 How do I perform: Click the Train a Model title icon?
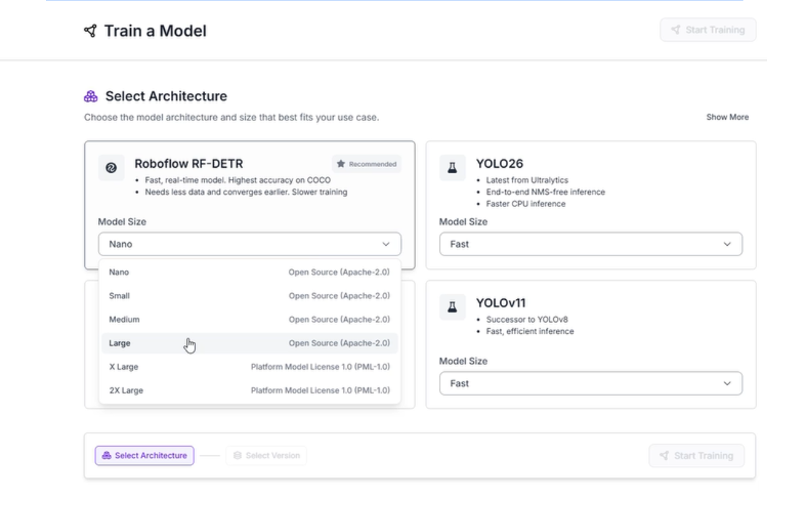tap(90, 31)
